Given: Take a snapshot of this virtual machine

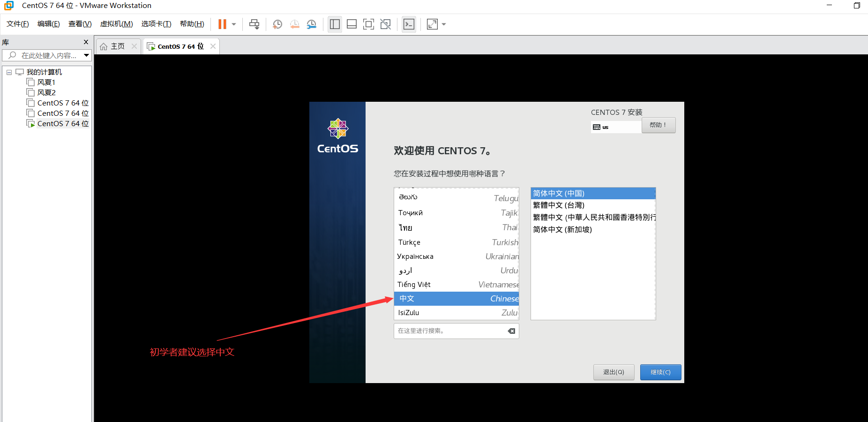Looking at the screenshot, I should tap(277, 24).
